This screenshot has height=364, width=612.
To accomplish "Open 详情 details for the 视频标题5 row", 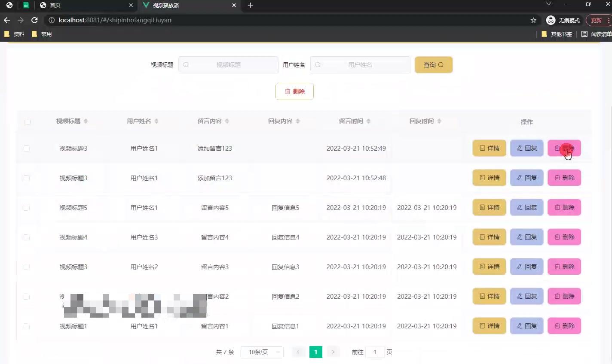I will coord(489,207).
